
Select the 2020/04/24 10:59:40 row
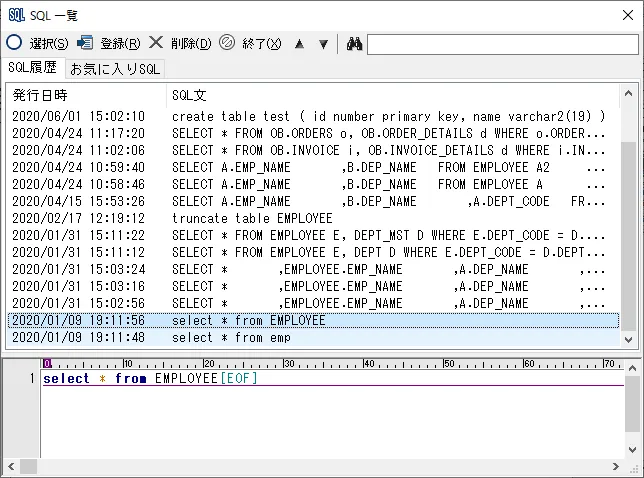(313, 167)
